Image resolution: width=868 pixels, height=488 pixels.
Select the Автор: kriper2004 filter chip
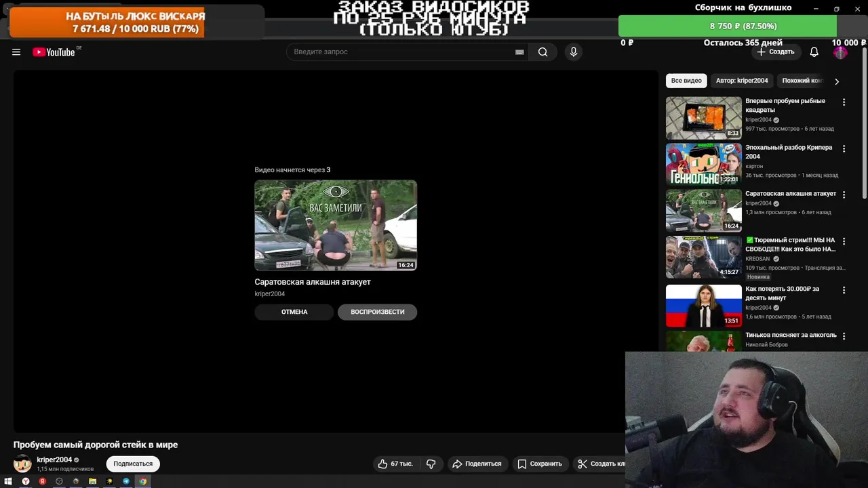[742, 81]
